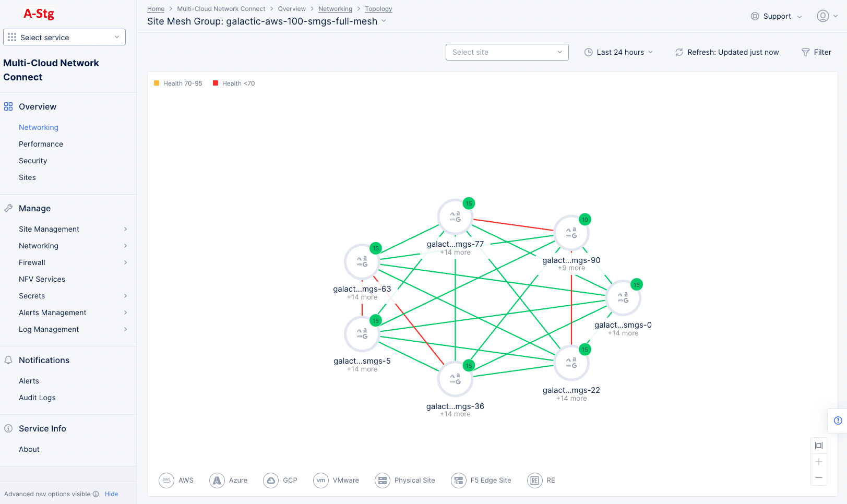Expand the Firewall section in the sidebar
Screen dimensions: 847x504
point(32,262)
